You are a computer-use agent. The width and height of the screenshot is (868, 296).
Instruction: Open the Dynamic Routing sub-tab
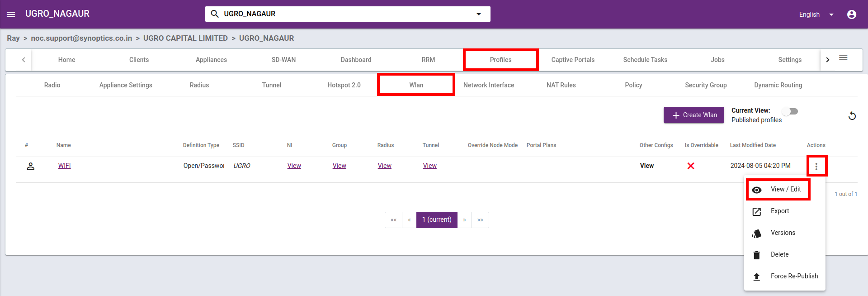[778, 85]
